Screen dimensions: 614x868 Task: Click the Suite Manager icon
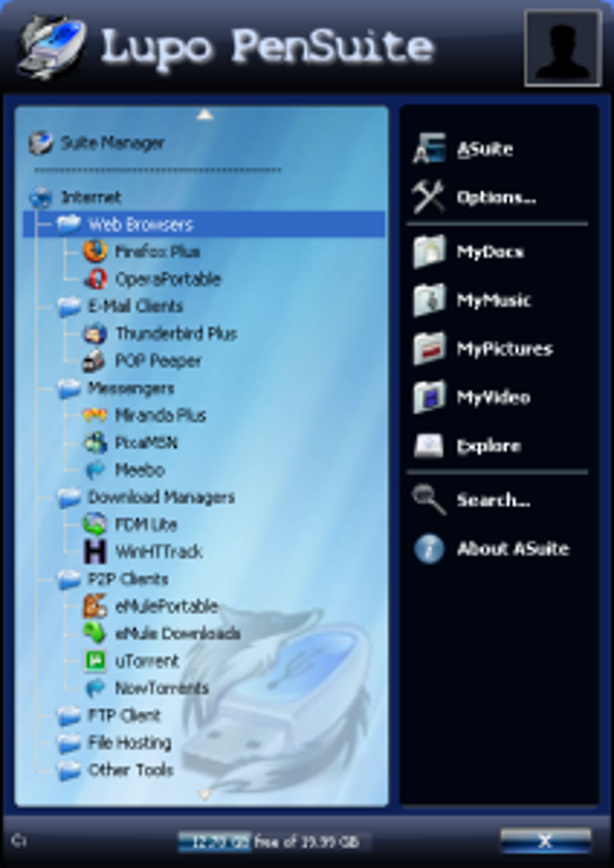point(41,143)
